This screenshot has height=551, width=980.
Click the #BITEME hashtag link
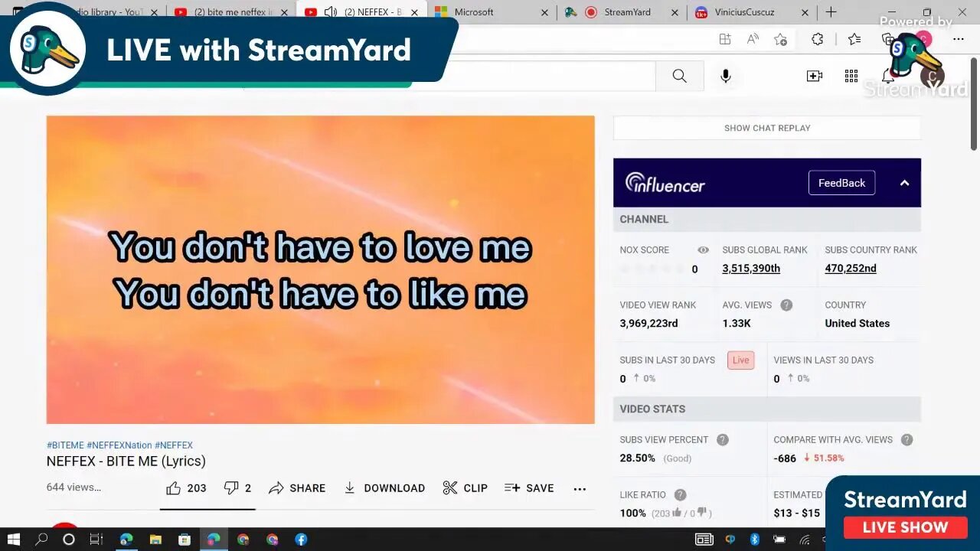point(65,445)
